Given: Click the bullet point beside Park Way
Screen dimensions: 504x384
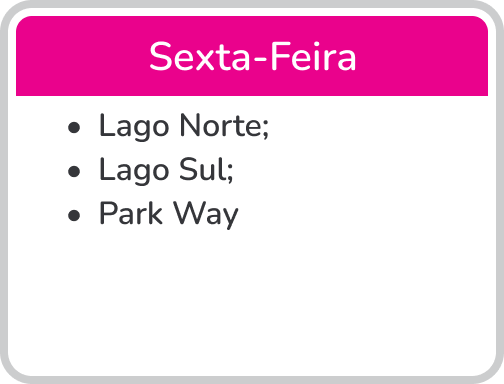Looking at the screenshot, I should [x=74, y=215].
